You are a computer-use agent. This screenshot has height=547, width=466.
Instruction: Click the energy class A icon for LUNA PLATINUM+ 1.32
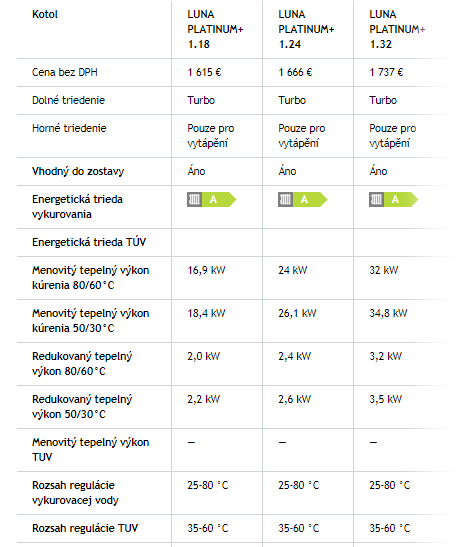pos(394,200)
